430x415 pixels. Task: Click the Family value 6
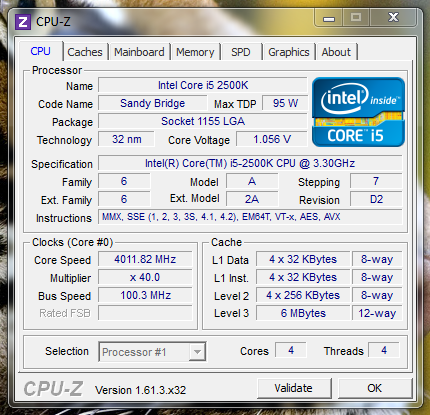tap(124, 181)
